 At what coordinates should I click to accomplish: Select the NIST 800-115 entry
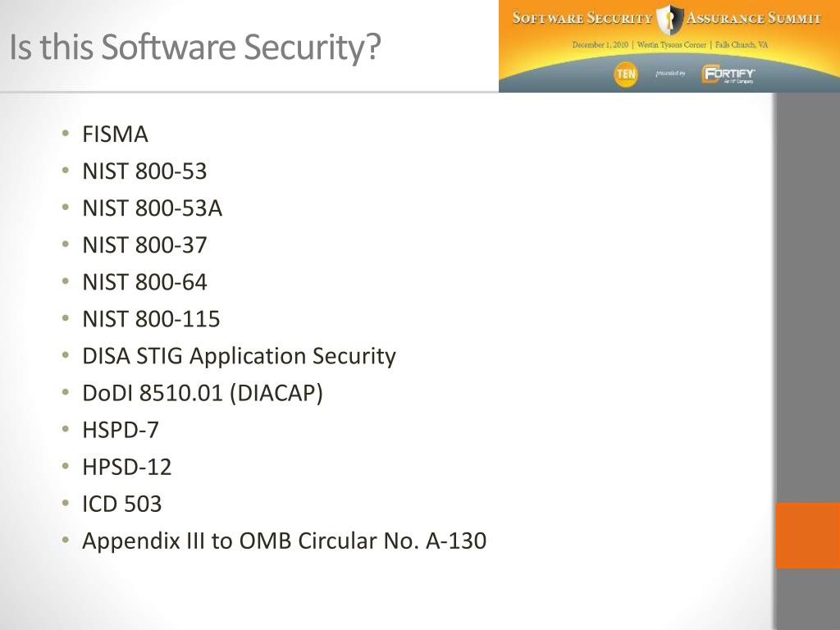click(x=151, y=319)
